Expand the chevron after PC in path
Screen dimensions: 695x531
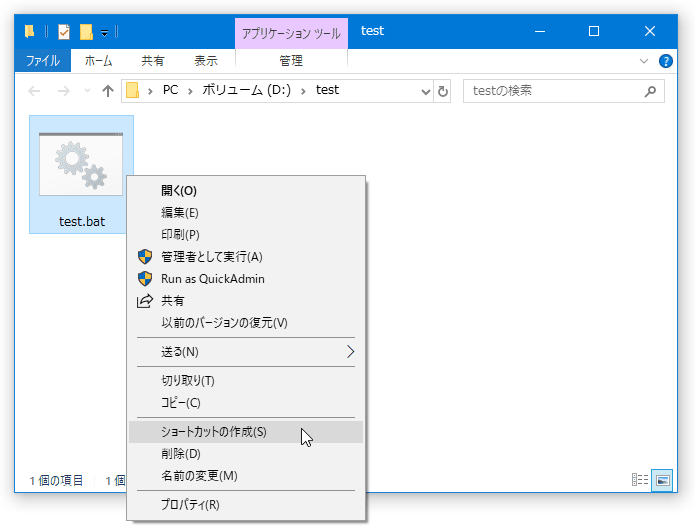tap(190, 91)
